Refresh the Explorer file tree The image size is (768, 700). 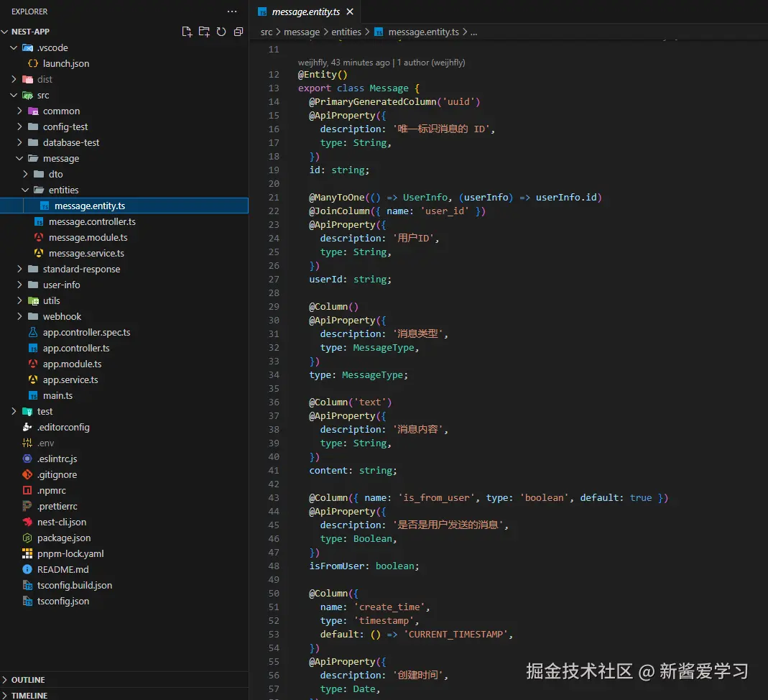(221, 32)
